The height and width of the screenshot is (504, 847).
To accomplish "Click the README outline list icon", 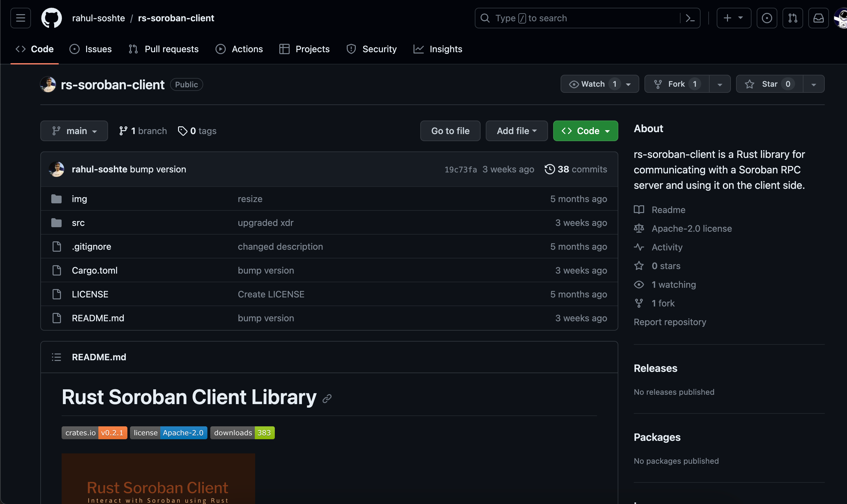I will 56,357.
